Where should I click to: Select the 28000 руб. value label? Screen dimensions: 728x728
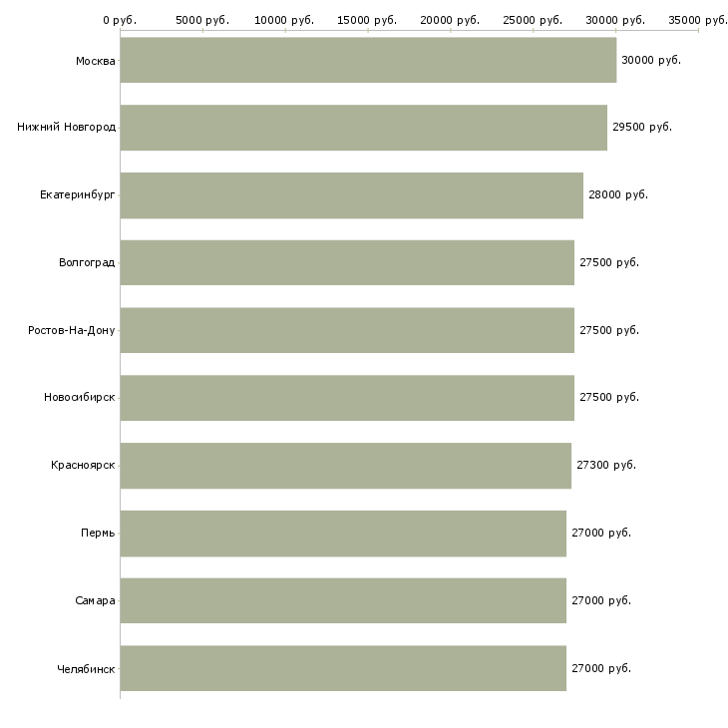(617, 195)
